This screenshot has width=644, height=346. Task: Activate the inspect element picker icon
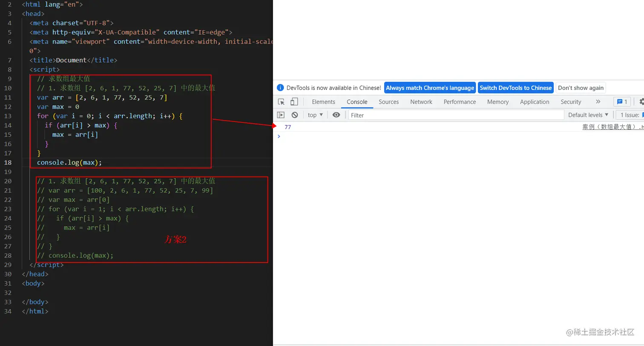(x=281, y=102)
